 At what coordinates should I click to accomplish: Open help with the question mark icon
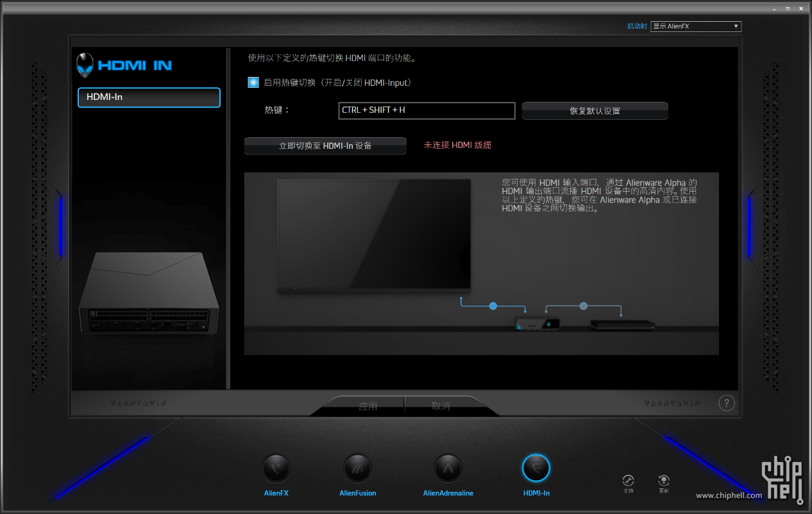[x=726, y=403]
